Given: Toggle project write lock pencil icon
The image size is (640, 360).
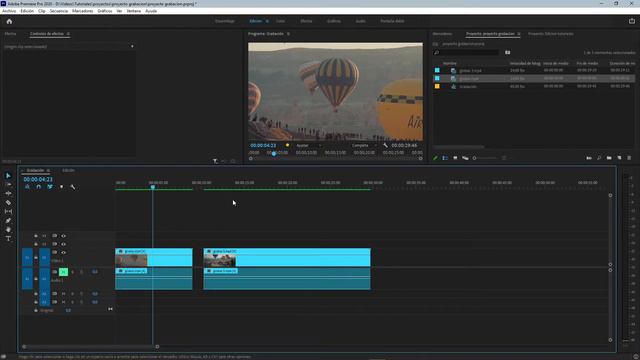Looking at the screenshot, I should [x=435, y=158].
